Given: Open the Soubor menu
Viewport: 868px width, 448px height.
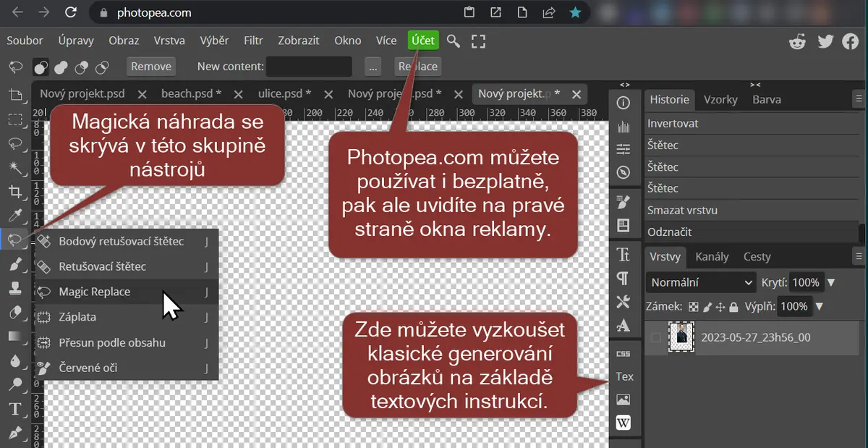Looking at the screenshot, I should pos(25,41).
